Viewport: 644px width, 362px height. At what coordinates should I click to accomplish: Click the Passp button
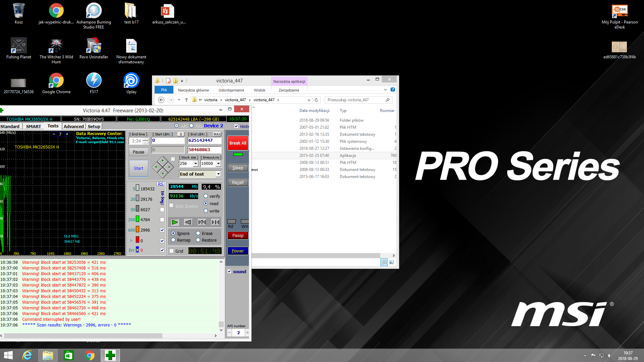pyautogui.click(x=238, y=235)
